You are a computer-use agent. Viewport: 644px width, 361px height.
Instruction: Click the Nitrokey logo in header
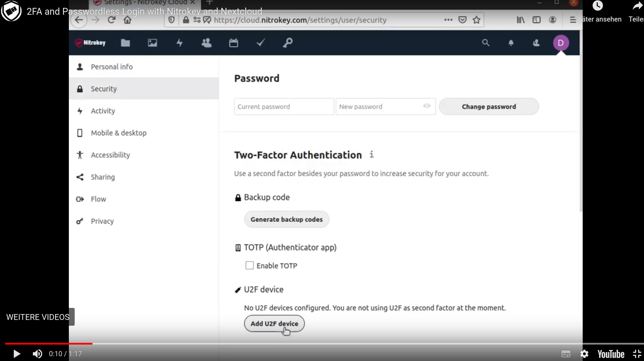(90, 43)
